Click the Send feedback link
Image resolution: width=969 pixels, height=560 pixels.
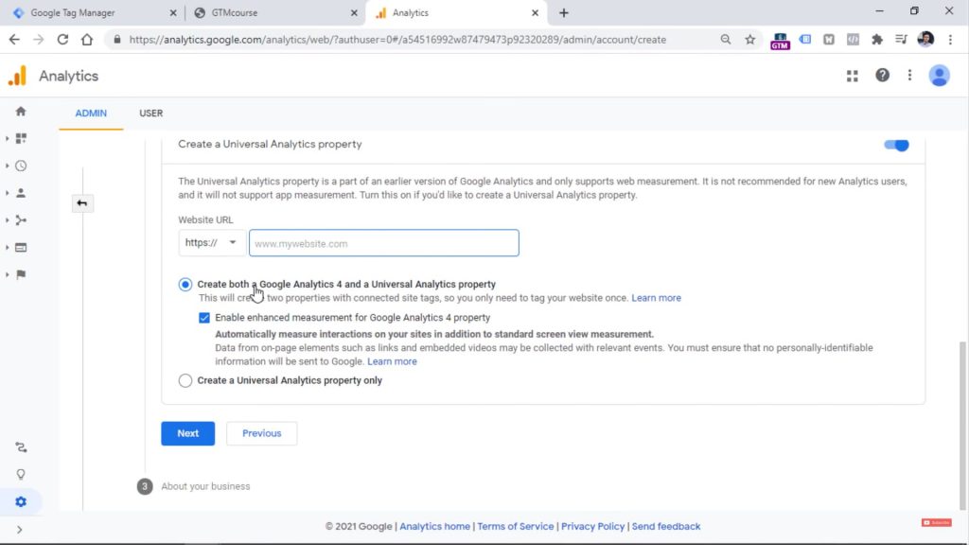pos(666,526)
